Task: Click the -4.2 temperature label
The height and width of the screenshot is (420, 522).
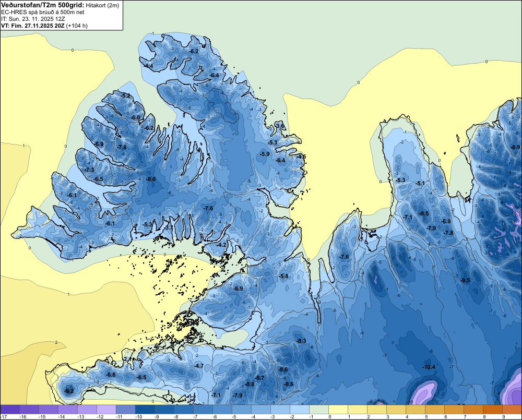Action: point(221,245)
